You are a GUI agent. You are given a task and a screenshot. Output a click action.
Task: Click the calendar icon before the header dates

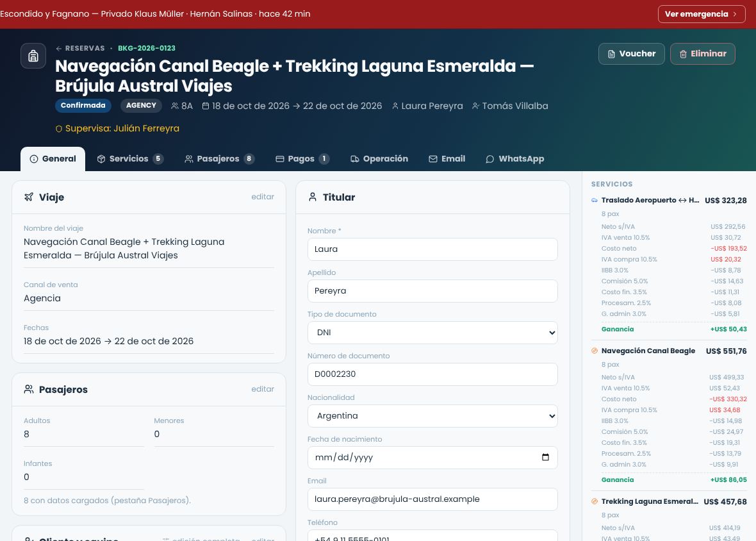206,106
